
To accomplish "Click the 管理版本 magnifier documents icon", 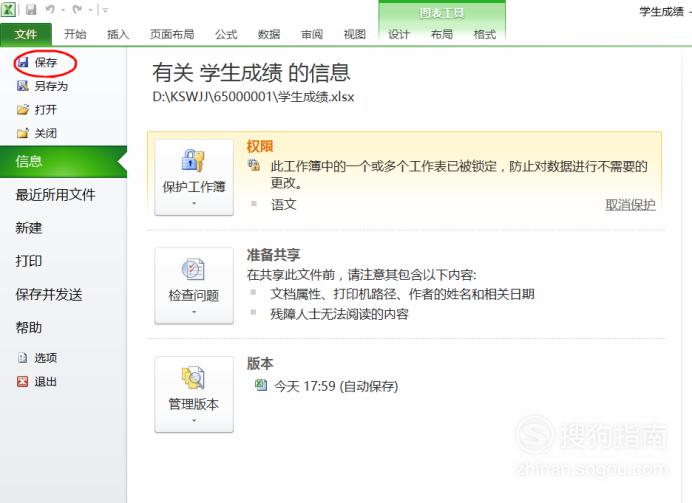I will (x=193, y=378).
